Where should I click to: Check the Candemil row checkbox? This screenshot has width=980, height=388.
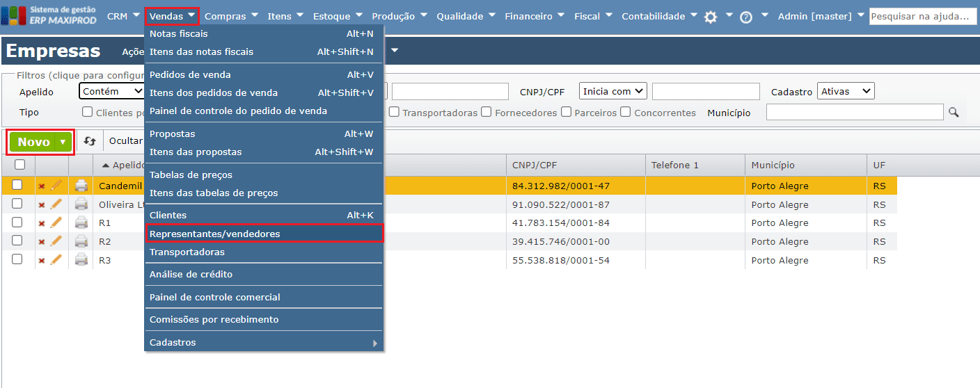pos(17,185)
